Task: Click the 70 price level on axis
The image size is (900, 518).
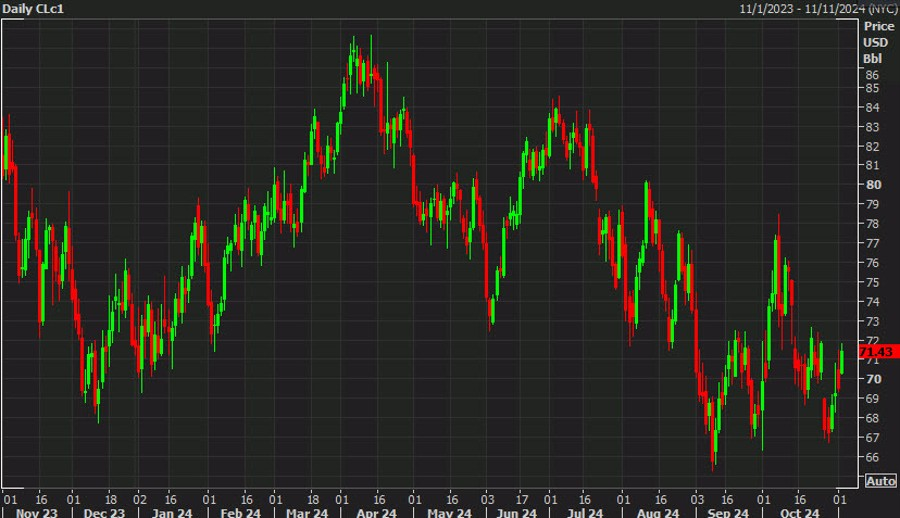Action: point(873,379)
